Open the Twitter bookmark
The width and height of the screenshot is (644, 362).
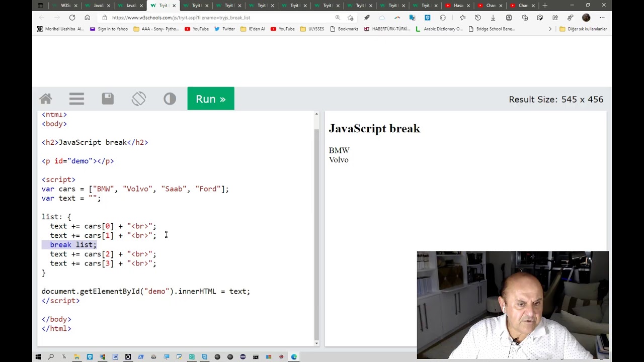click(x=224, y=29)
